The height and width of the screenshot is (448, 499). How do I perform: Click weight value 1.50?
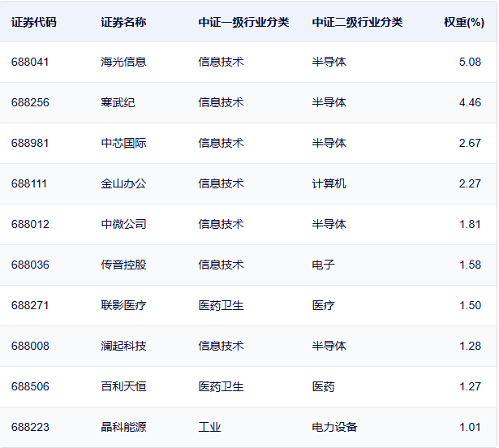(x=470, y=305)
